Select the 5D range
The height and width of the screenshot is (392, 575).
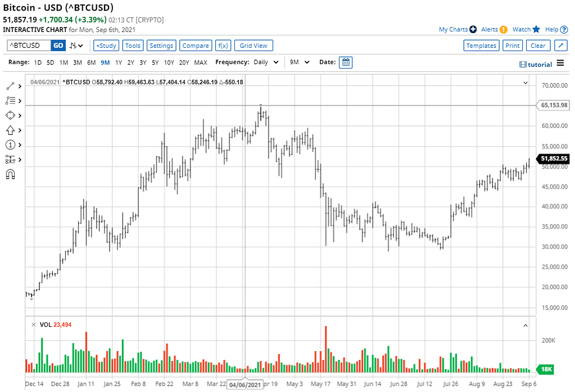point(51,63)
